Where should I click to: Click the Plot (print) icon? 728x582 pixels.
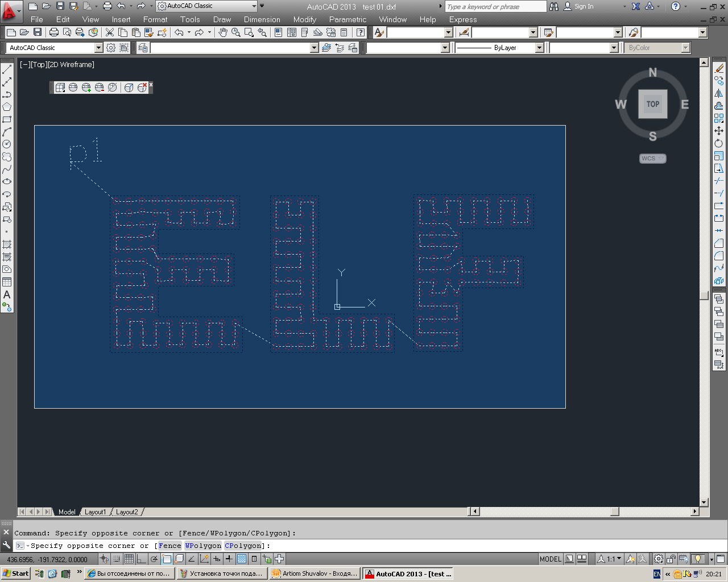click(54, 33)
